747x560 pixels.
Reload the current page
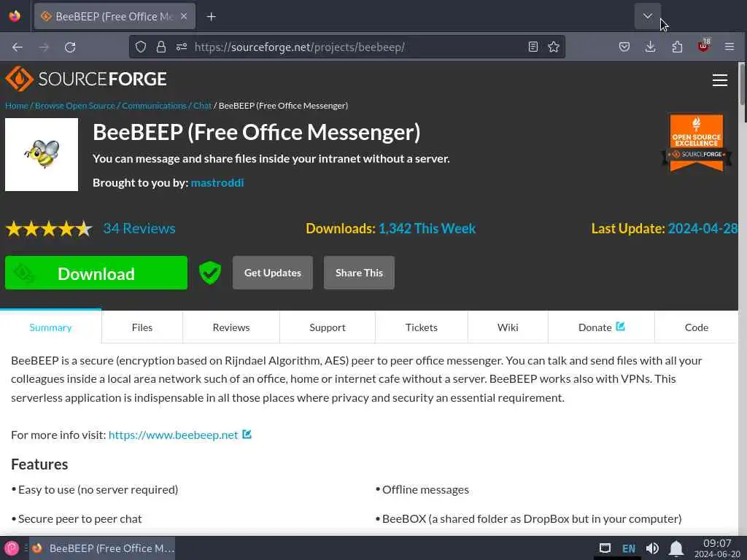[70, 47]
